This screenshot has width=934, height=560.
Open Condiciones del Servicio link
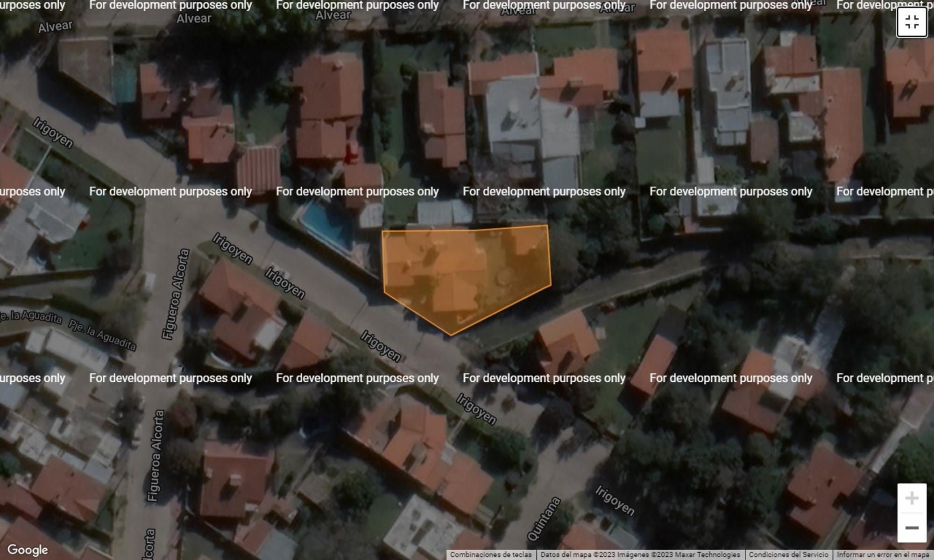[x=788, y=555]
